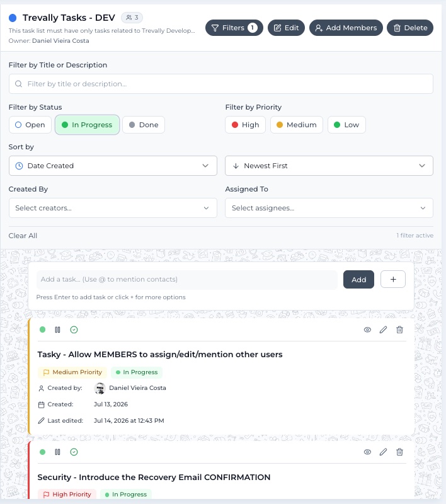Screen dimensions: 446x504
Task: Toggle the Low priority filter
Action: pyautogui.click(x=346, y=125)
